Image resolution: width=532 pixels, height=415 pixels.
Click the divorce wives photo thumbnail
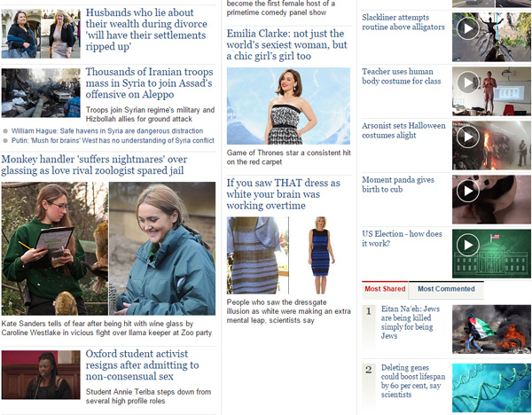coord(41,34)
